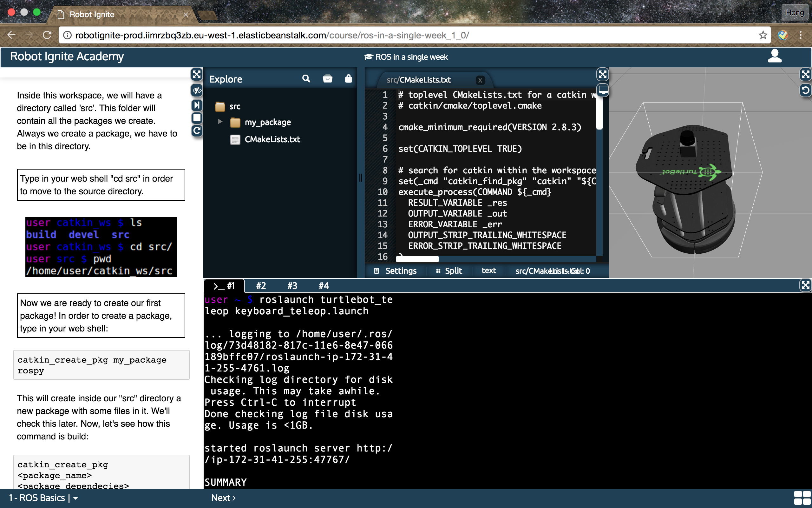Click the browser Back arrow

pyautogui.click(x=11, y=35)
